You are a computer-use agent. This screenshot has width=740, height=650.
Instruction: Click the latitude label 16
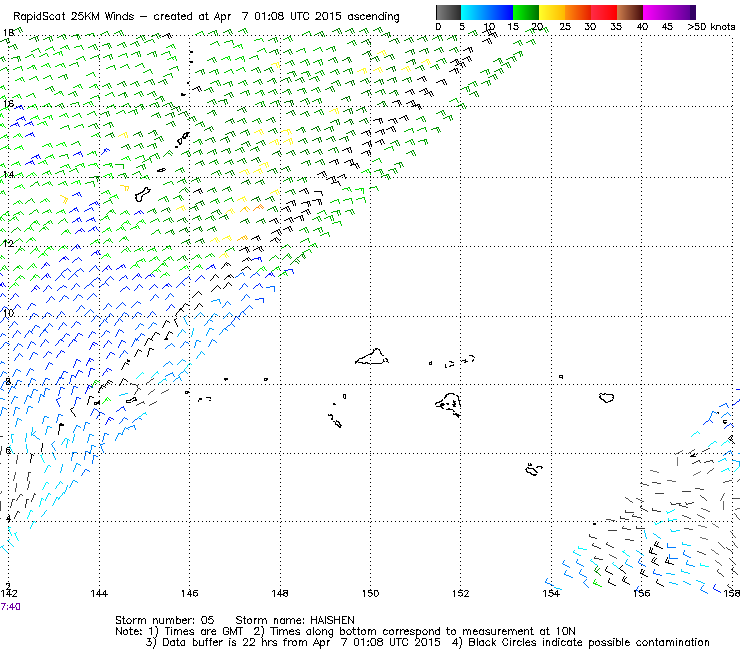(8, 104)
